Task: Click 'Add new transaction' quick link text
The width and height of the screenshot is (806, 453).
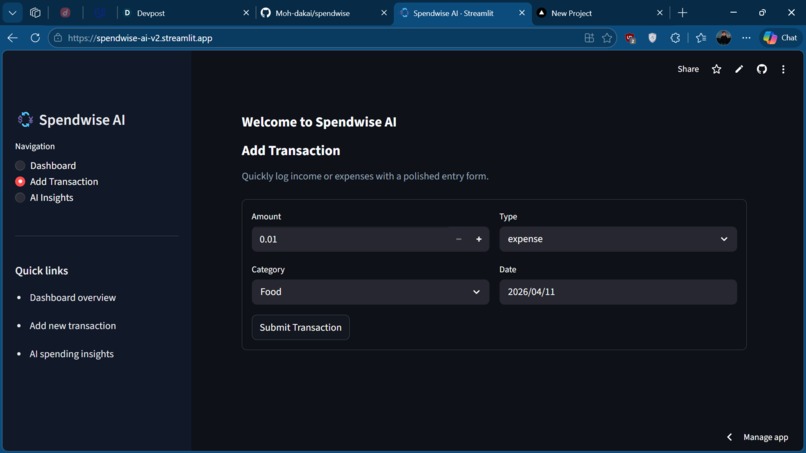Action: 72,325
